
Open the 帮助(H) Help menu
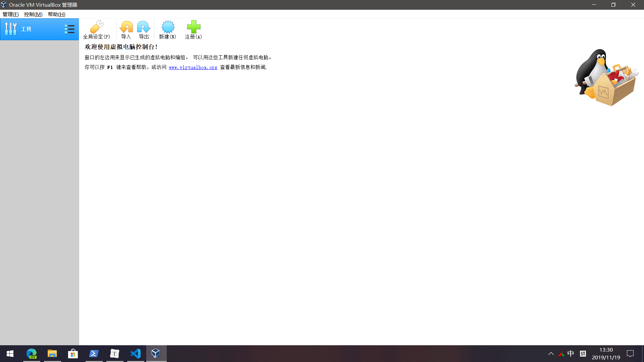(x=56, y=14)
